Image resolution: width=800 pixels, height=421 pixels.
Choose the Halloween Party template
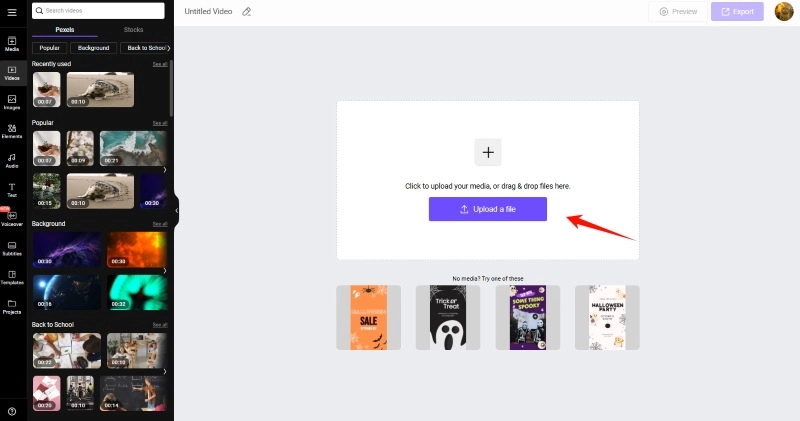(x=607, y=317)
